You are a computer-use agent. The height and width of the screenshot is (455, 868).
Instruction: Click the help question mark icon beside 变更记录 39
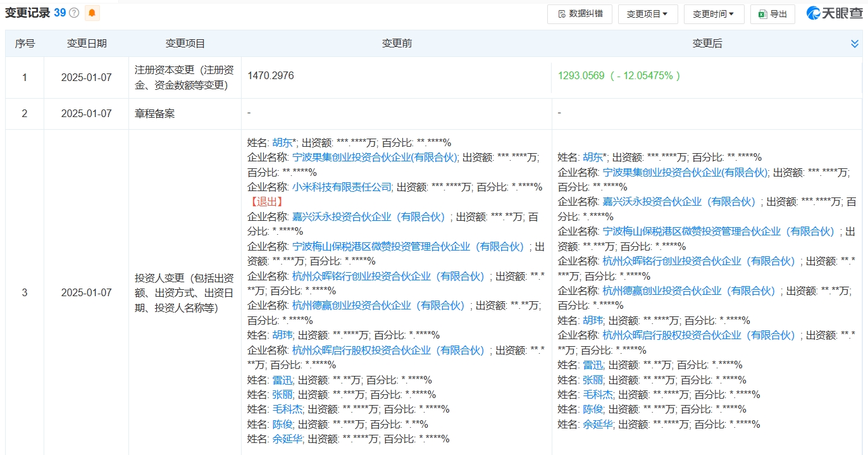[74, 13]
